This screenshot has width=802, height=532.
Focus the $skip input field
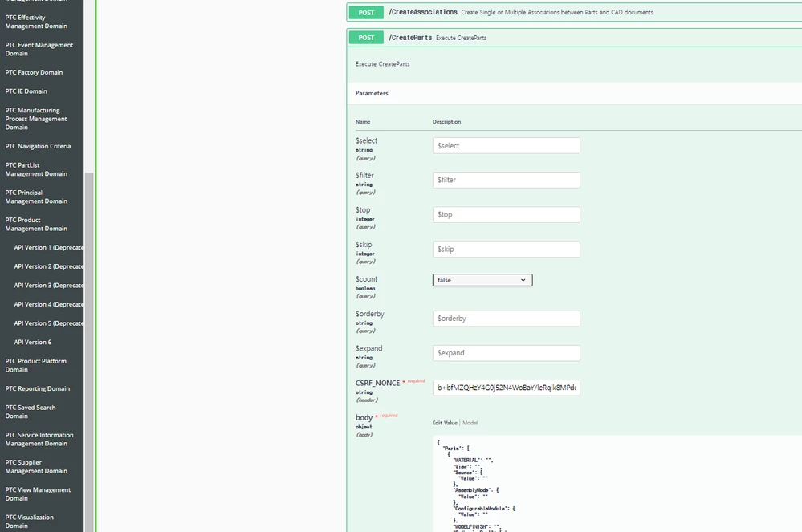(x=507, y=250)
